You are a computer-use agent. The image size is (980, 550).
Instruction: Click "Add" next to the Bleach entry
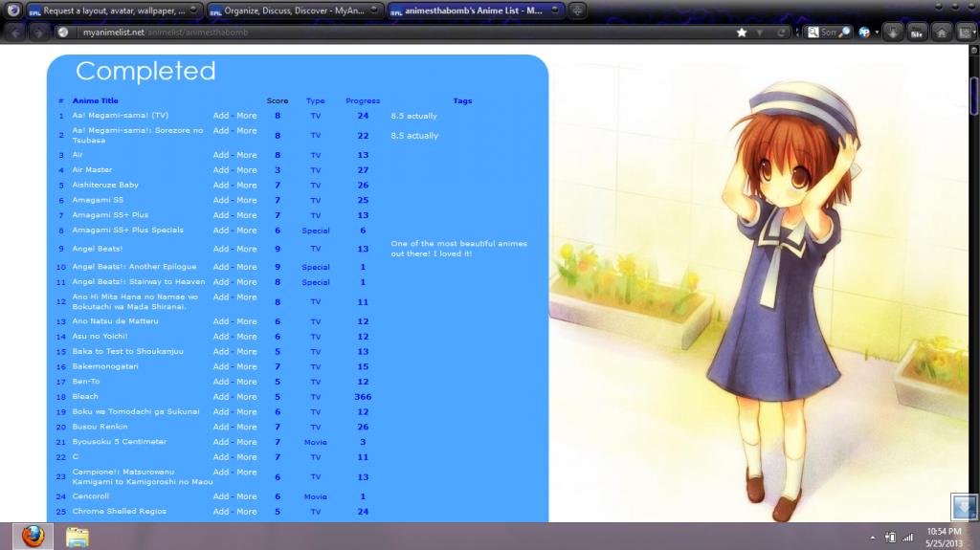click(221, 397)
